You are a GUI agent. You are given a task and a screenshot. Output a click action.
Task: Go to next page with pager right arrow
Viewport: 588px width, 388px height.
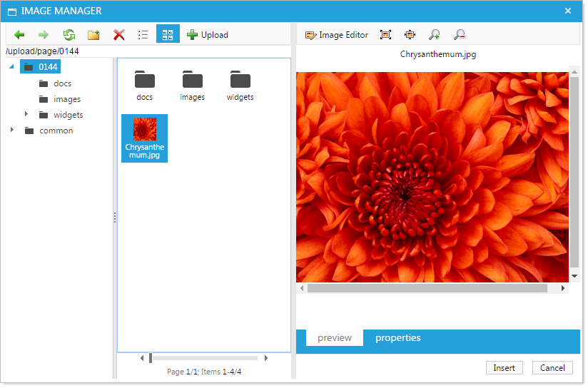pyautogui.click(x=266, y=358)
